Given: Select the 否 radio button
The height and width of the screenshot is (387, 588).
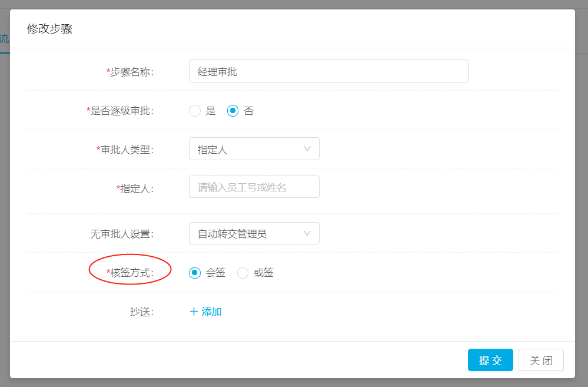Looking at the screenshot, I should pyautogui.click(x=232, y=111).
